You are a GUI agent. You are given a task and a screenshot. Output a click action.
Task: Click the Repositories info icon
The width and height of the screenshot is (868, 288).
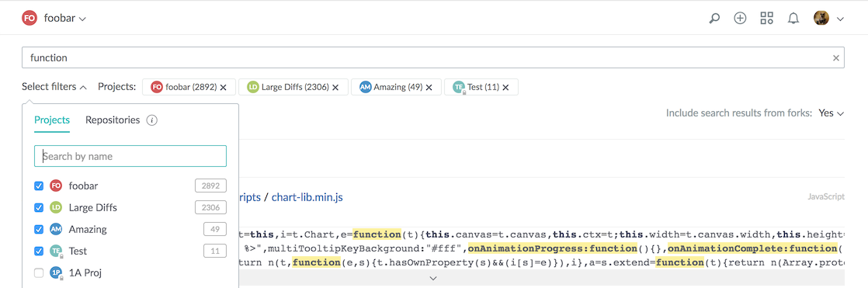coord(152,120)
